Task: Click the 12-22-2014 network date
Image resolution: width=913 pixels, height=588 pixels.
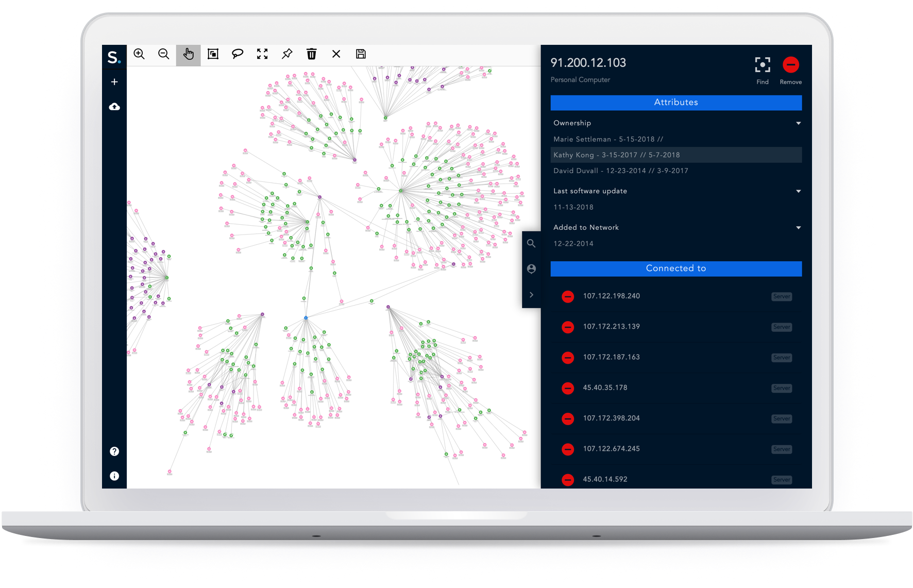Action: [x=573, y=244]
